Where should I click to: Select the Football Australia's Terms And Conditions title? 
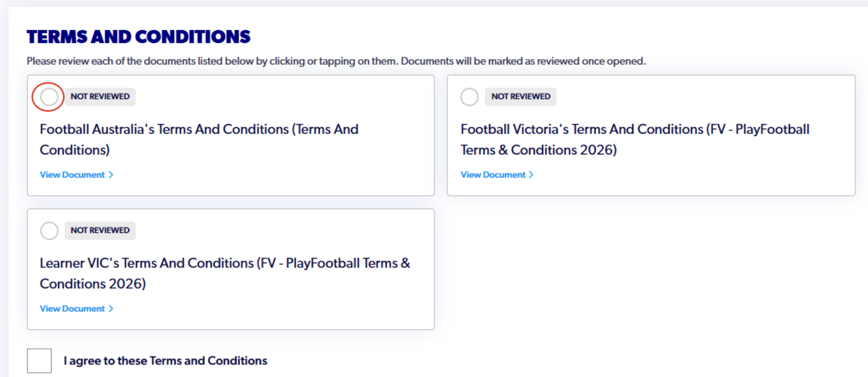click(199, 139)
